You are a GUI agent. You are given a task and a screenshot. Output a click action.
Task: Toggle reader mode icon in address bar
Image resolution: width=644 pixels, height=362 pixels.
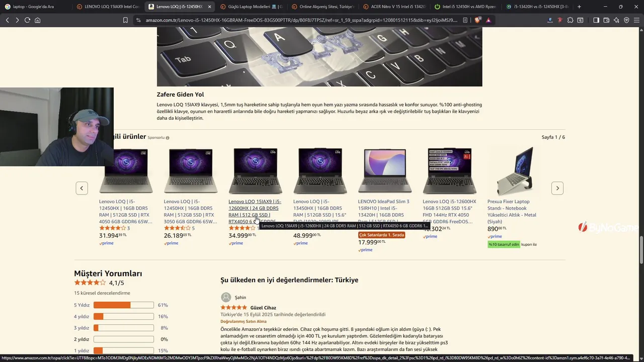[x=465, y=20]
